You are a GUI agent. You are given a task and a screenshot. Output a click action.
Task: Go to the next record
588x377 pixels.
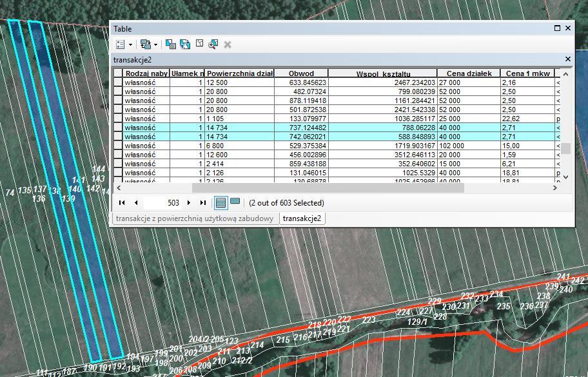pos(189,203)
